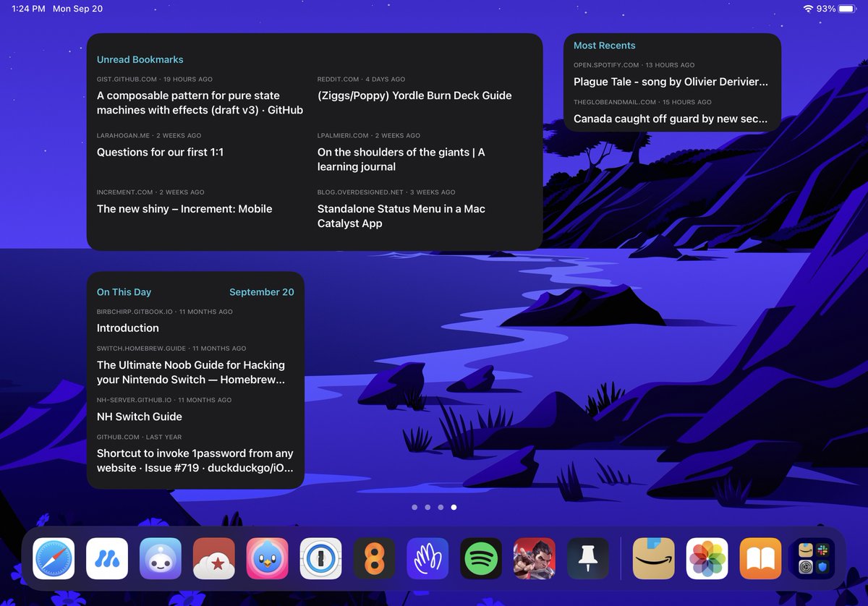Launch the white app with blue wave logo
Viewport: 868px width, 606px height.
[x=107, y=558]
